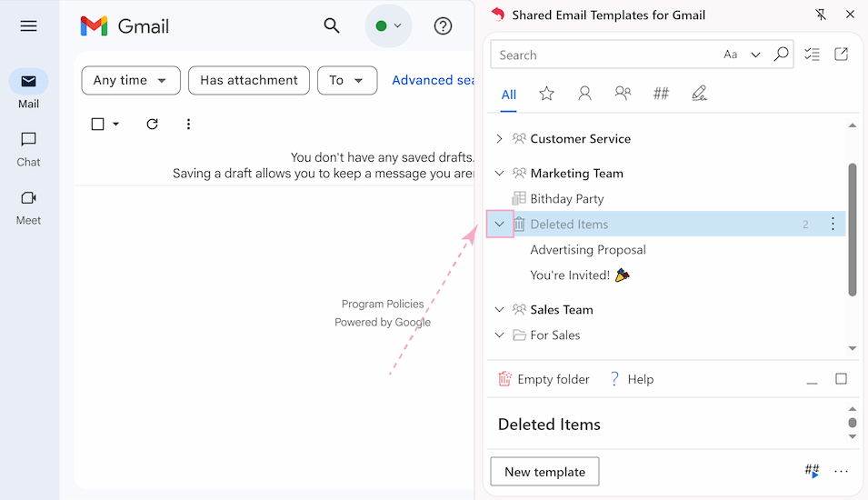Unpin the Shared Email Templates pane

point(821,15)
